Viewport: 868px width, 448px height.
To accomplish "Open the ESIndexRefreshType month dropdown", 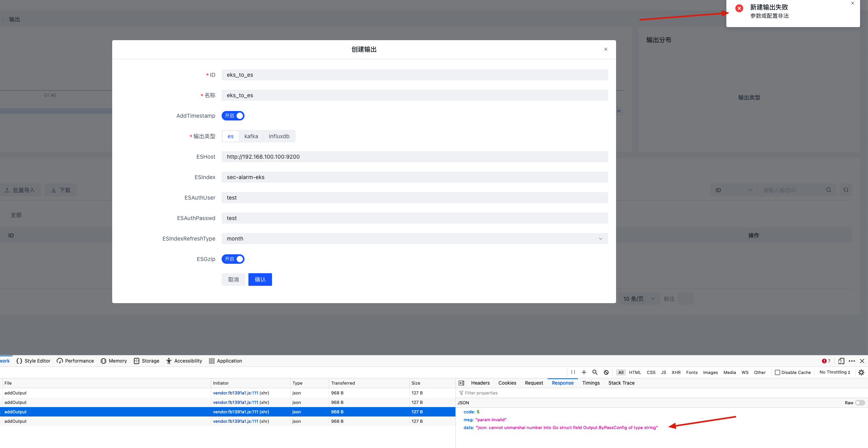I will [415, 239].
